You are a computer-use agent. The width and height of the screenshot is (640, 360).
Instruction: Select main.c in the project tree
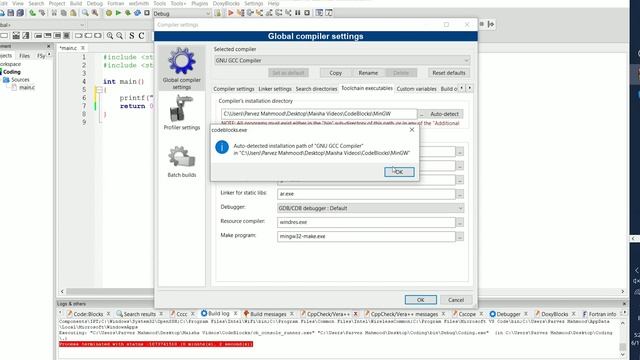click(27, 87)
